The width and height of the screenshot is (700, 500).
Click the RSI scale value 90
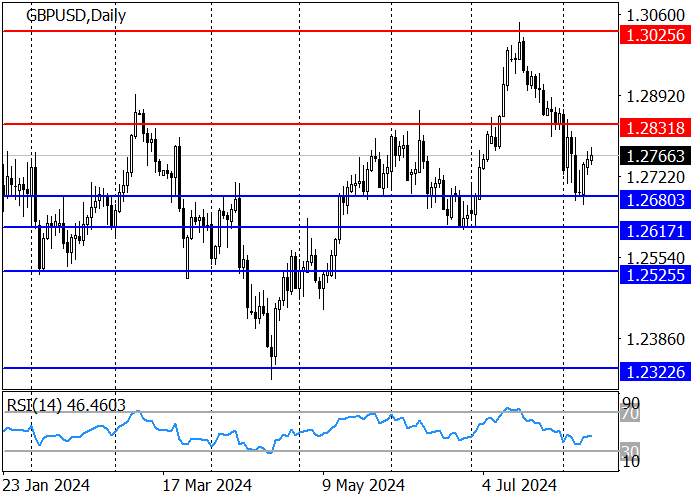(631, 402)
